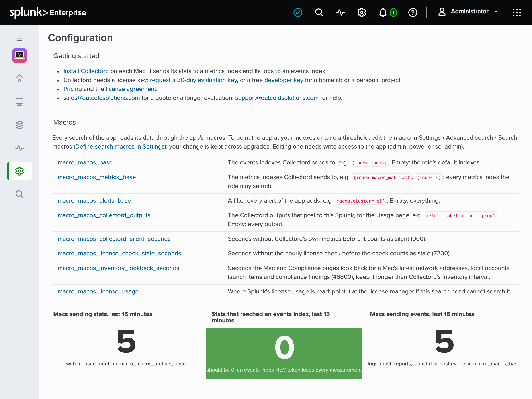Open the search page from sidebar
Image resolution: width=532 pixels, height=399 pixels.
[x=20, y=194]
